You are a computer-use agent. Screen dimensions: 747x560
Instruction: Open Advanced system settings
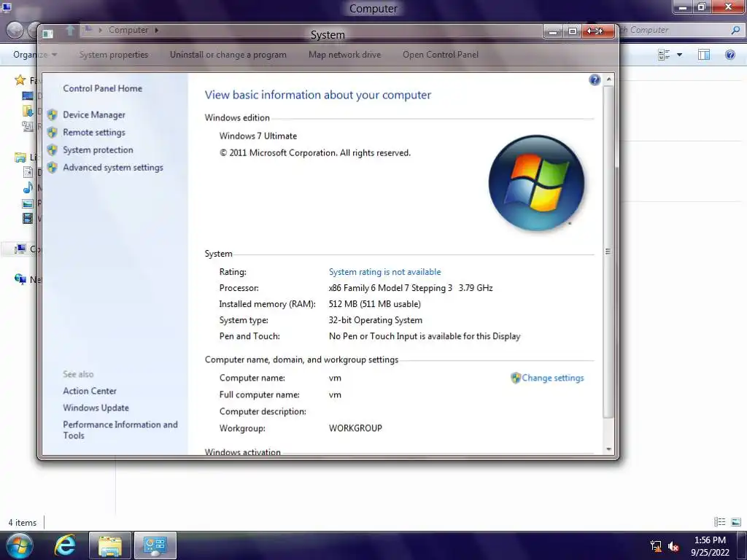point(113,168)
